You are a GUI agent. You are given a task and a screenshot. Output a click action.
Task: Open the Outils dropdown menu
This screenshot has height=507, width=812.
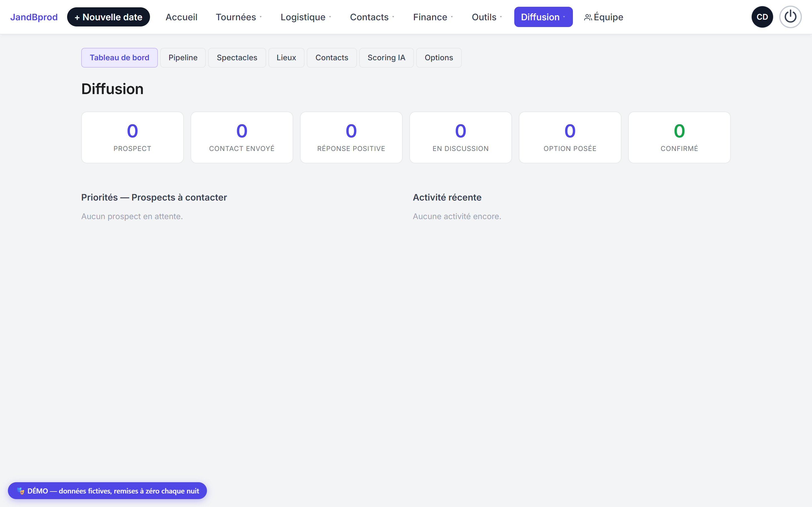click(487, 17)
